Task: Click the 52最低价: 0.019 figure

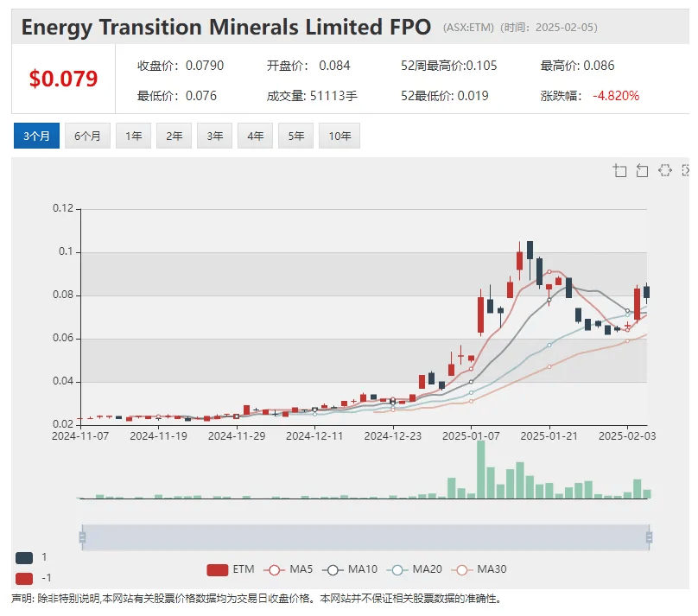Action: tap(445, 96)
